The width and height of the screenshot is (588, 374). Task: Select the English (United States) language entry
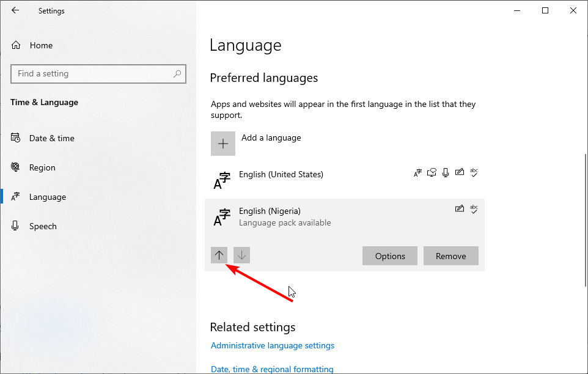(x=345, y=180)
